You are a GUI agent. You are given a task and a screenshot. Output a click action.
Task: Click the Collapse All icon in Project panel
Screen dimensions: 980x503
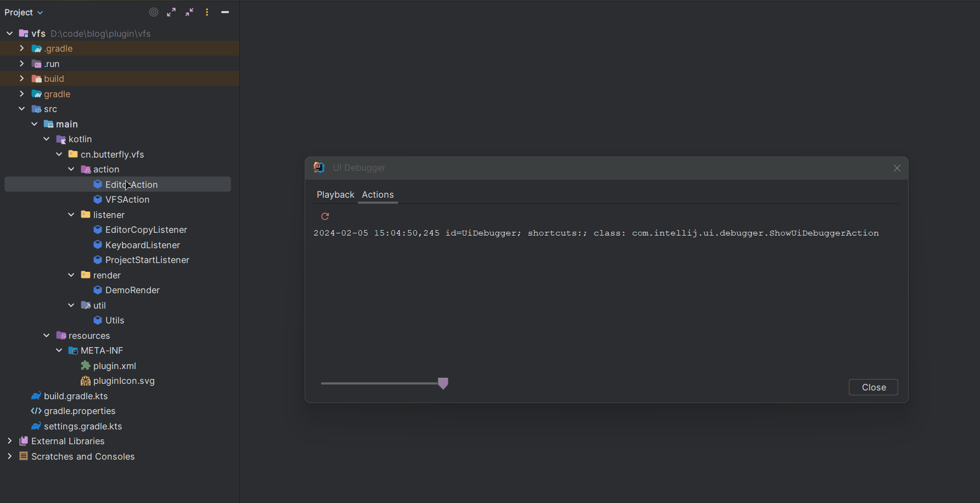coord(189,12)
